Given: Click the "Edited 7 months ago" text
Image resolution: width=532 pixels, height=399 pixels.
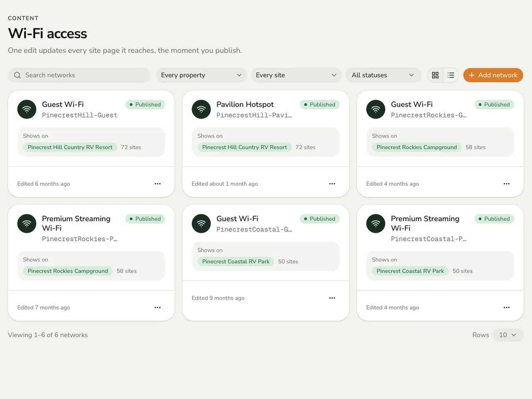Looking at the screenshot, I should [x=44, y=308].
